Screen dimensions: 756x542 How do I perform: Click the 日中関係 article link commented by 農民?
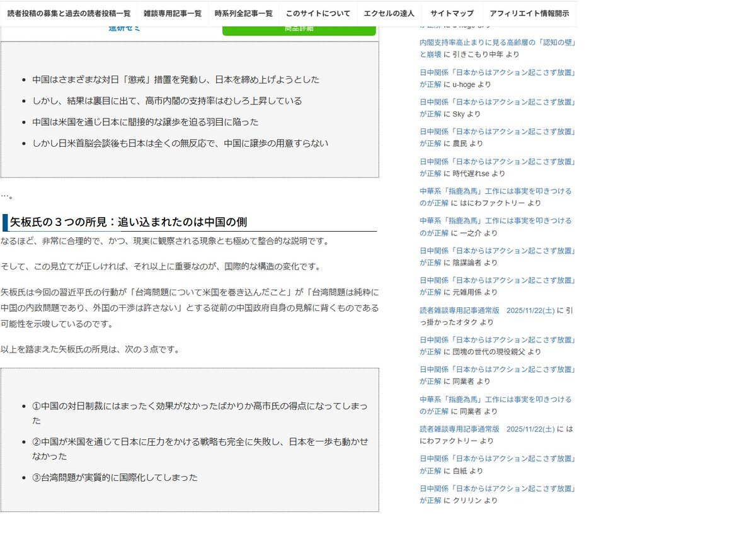click(498, 132)
